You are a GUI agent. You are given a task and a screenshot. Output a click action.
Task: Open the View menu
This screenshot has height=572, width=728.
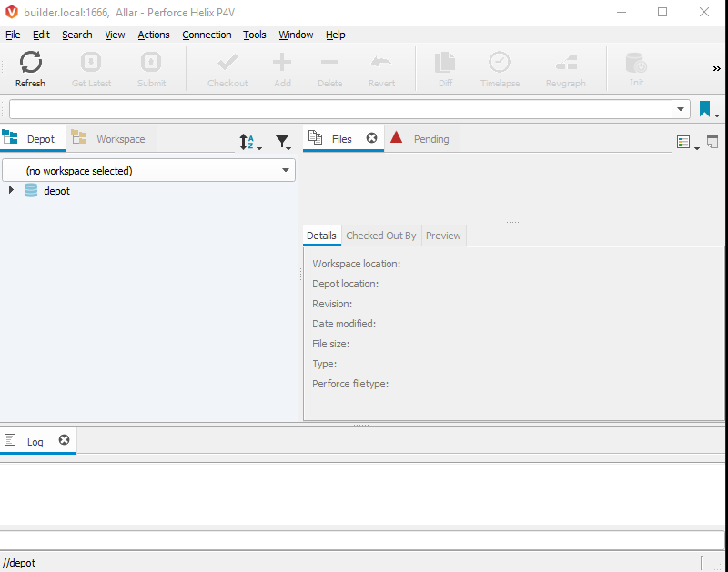[115, 35]
